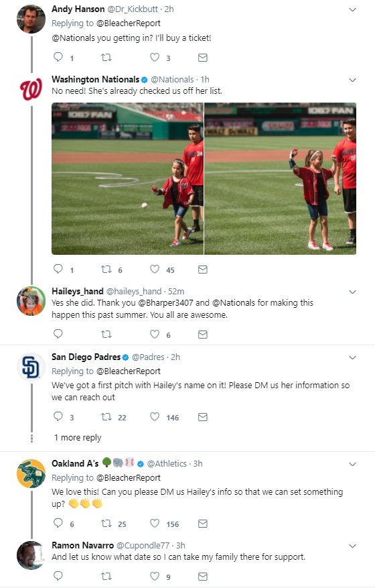View right photo of girl waving
The image size is (375, 588).
tap(280, 178)
